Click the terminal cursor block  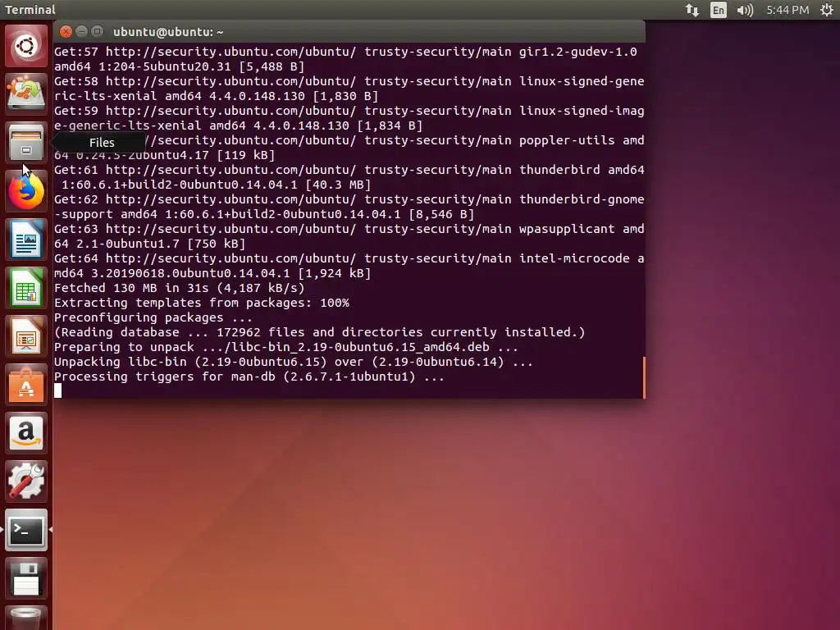58,391
